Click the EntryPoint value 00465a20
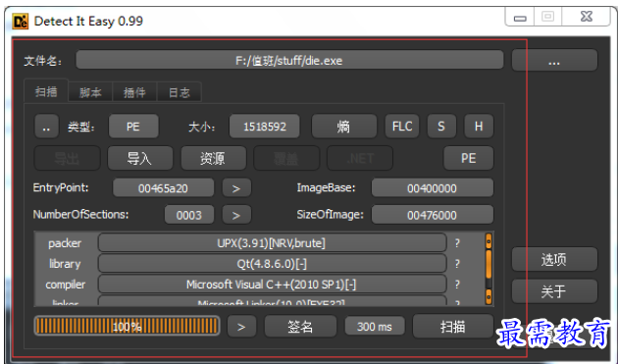618x364 pixels. (x=163, y=188)
